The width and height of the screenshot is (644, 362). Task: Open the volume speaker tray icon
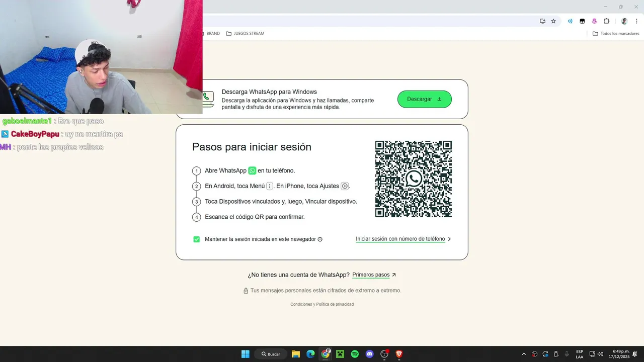click(600, 354)
